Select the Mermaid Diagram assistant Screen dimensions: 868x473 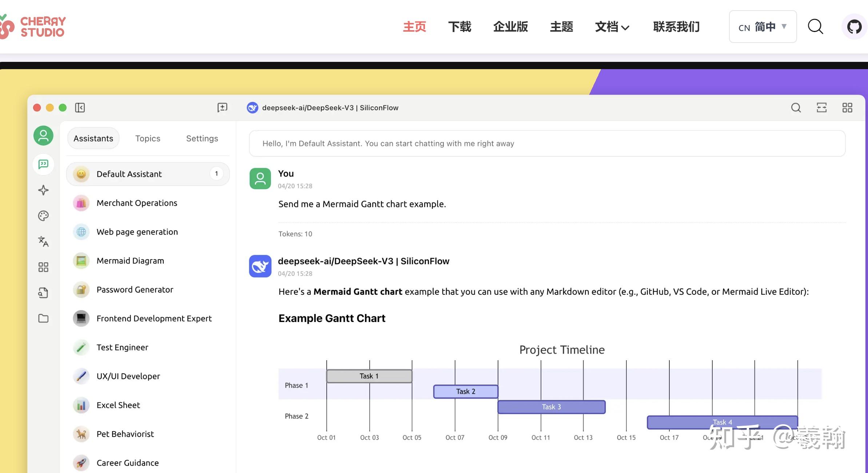[130, 261]
